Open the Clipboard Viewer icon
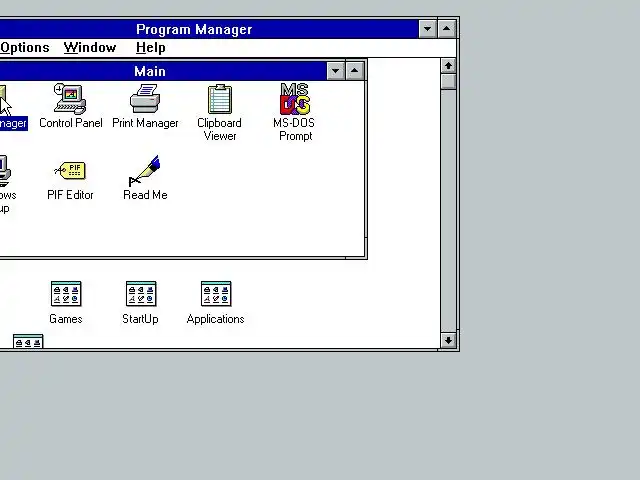 [220, 99]
